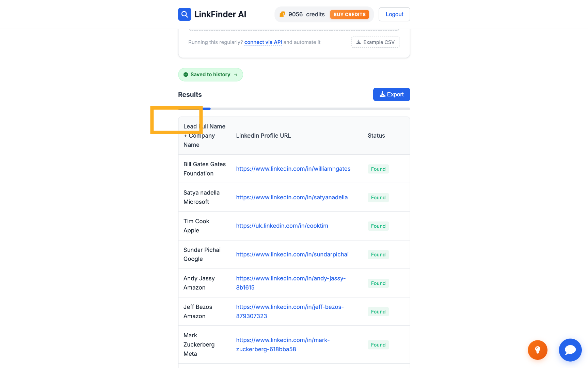Click the Found badge in Andy Jassy row
The width and height of the screenshot is (588, 368).
[378, 283]
